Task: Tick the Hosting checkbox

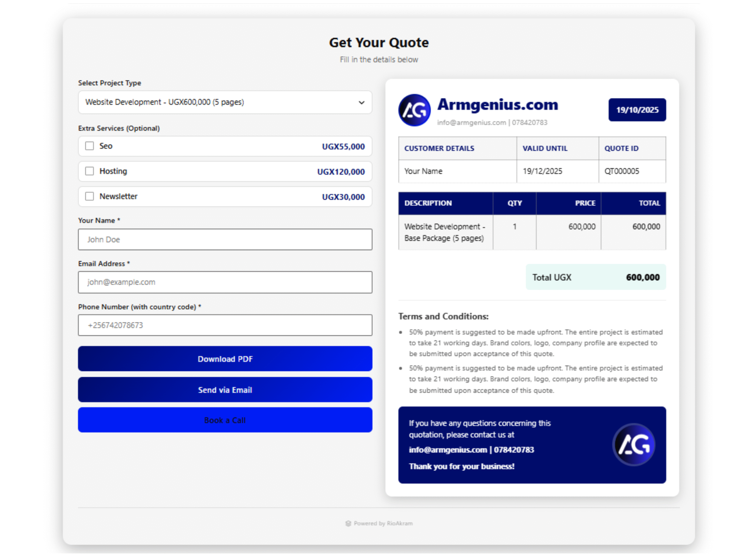Action: click(x=89, y=171)
